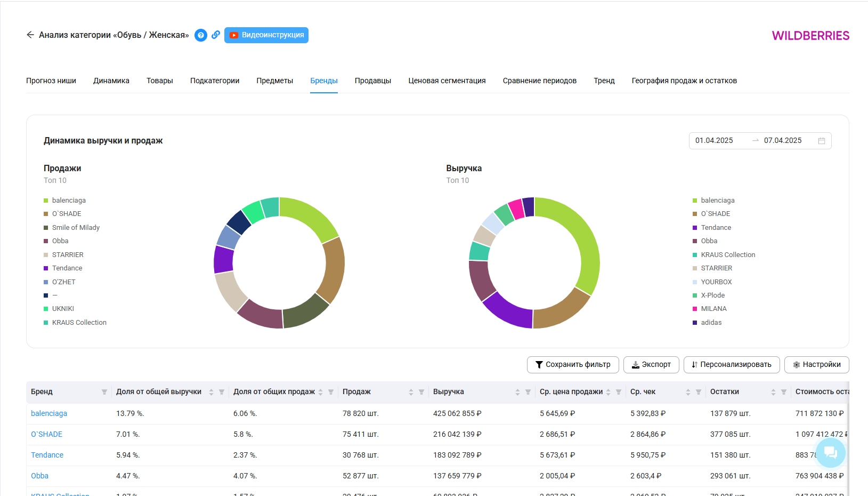This screenshot has width=868, height=496.
Task: Click the WILDBERRIES logo
Action: pos(810,36)
